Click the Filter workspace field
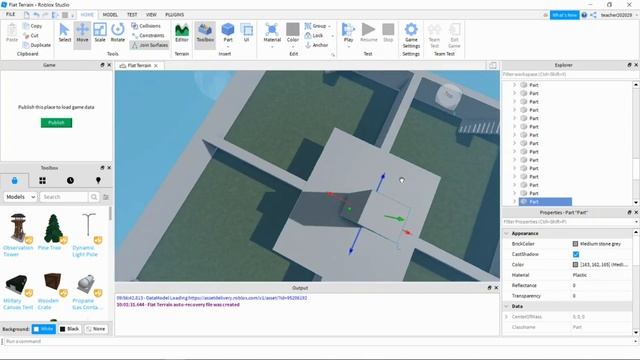 567,74
